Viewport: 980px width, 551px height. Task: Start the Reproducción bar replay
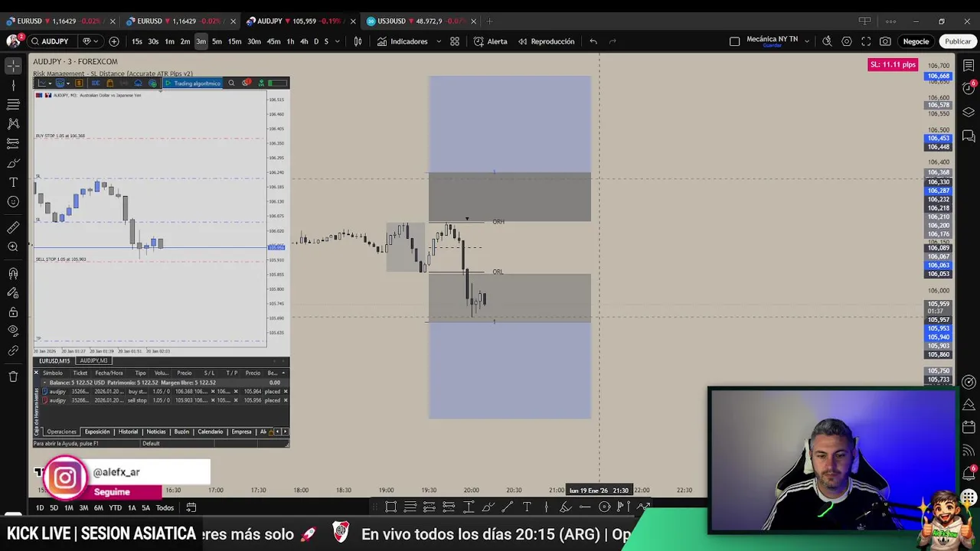tap(546, 41)
